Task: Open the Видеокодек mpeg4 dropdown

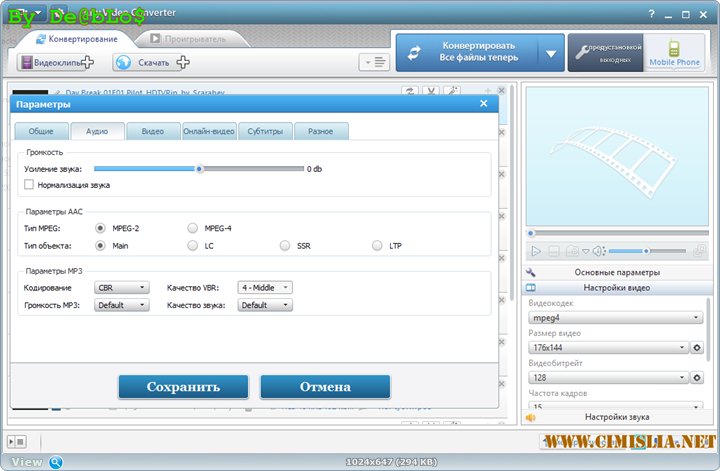Action: (614, 317)
